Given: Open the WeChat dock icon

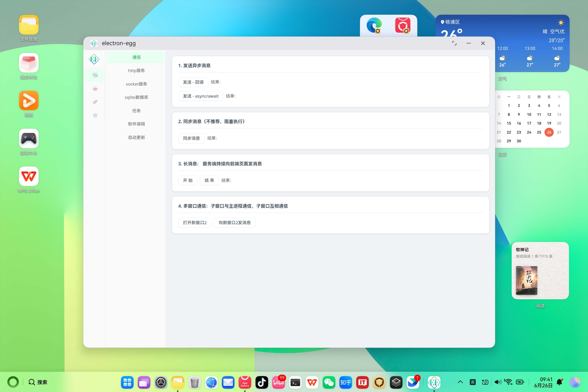Looking at the screenshot, I should point(329,382).
